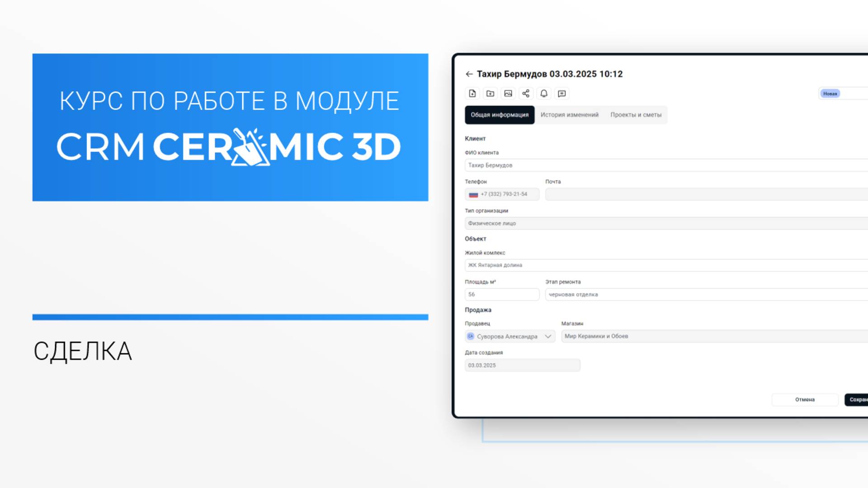Click the Продажа section heading

click(478, 310)
